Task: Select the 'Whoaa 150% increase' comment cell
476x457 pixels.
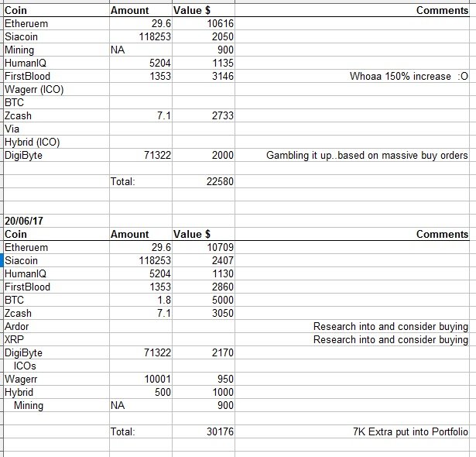Action: pos(411,76)
